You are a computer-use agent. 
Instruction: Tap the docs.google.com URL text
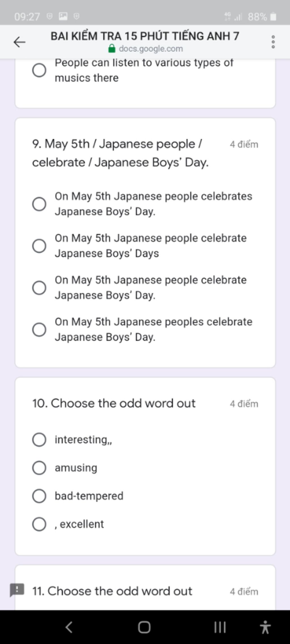pos(151,49)
